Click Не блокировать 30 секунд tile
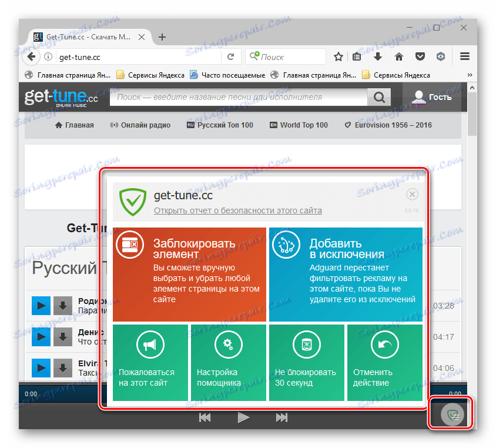The image size is (496, 448). 307,363
